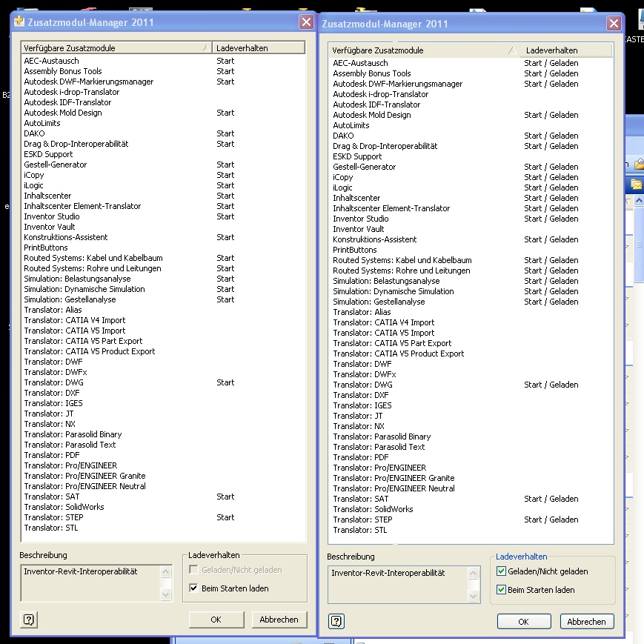The height and width of the screenshot is (644, 644).
Task: Select 'Gestell-Generator' in left window
Action: pos(56,165)
